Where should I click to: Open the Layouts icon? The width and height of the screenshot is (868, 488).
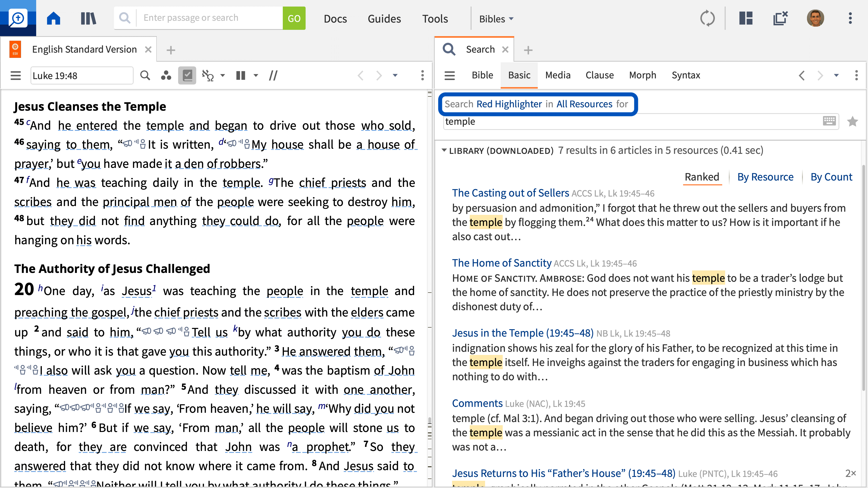(746, 18)
